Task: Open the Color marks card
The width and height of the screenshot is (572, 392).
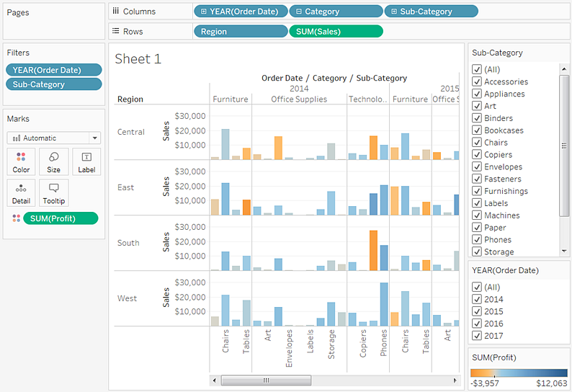Action: click(22, 161)
